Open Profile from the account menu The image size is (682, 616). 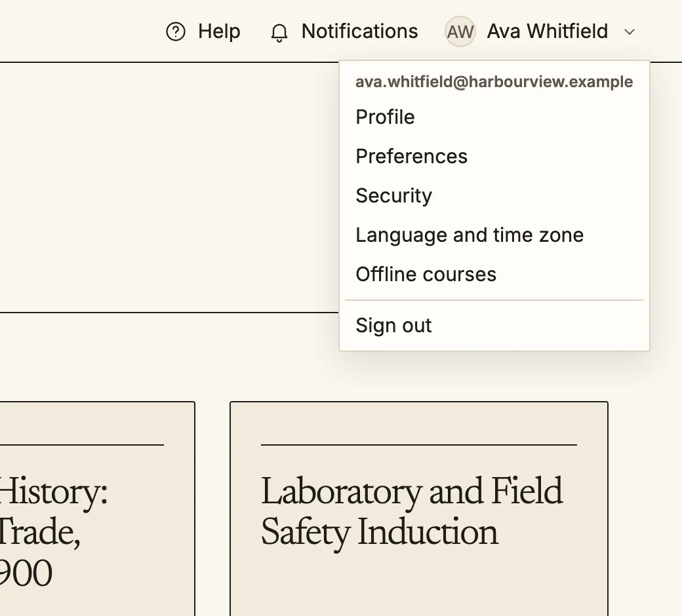[x=494, y=117]
